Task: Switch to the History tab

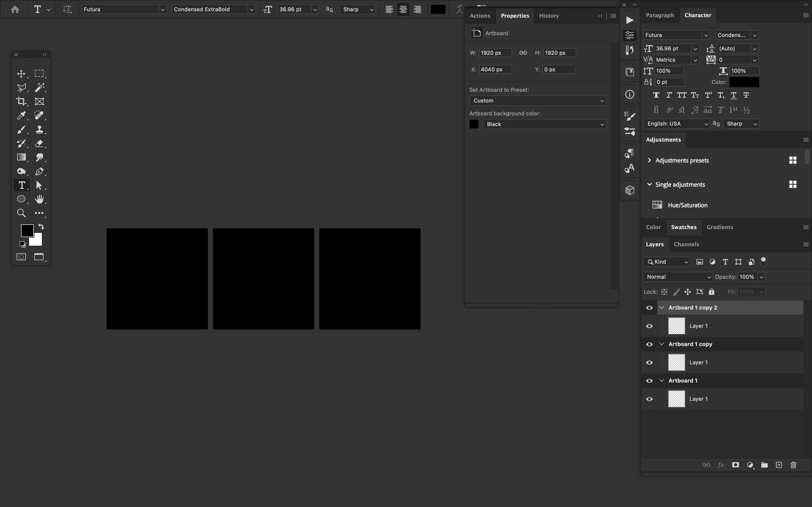Action: (549, 16)
